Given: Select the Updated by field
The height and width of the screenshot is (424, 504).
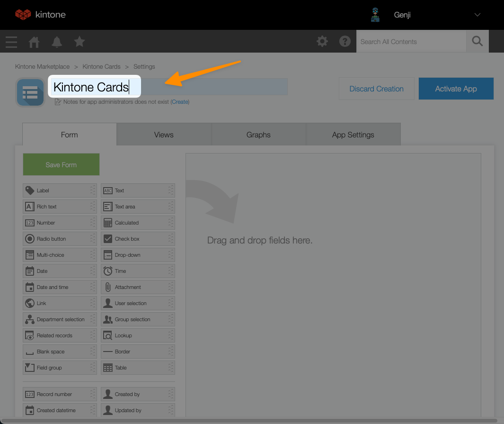Looking at the screenshot, I should pyautogui.click(x=138, y=410).
